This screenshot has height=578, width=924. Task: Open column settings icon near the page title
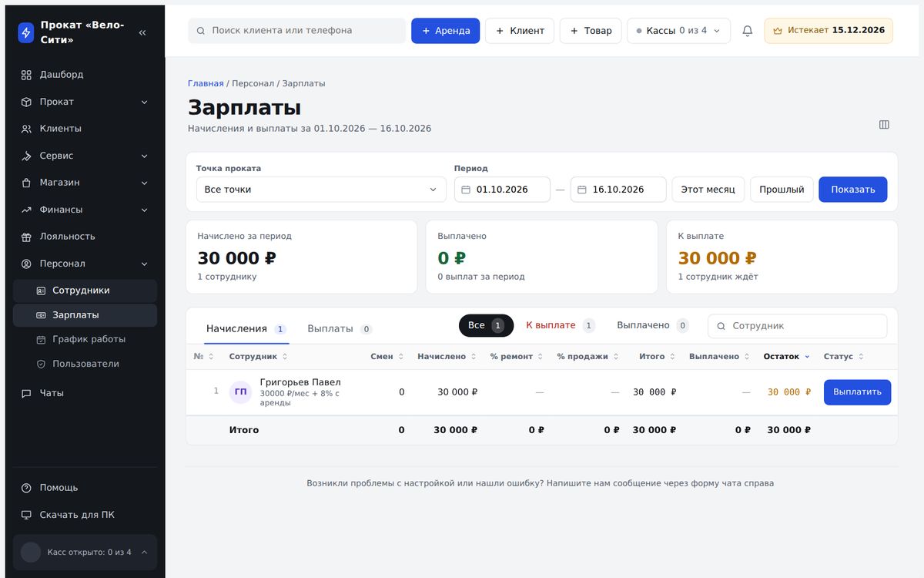(884, 125)
